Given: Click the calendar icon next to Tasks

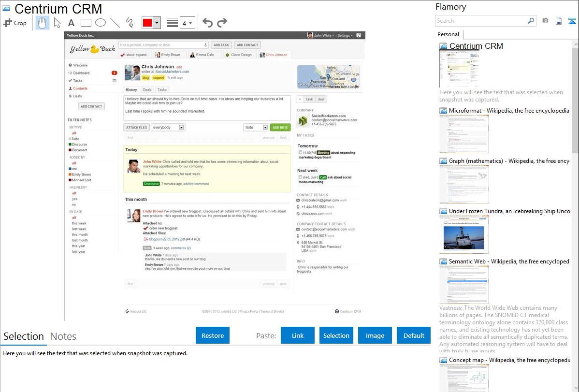Looking at the screenshot, I should [115, 81].
